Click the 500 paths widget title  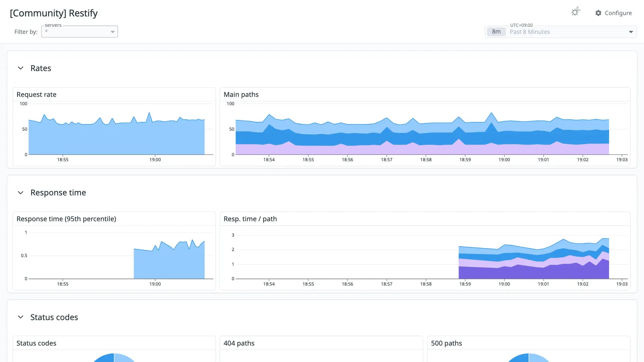tap(446, 343)
